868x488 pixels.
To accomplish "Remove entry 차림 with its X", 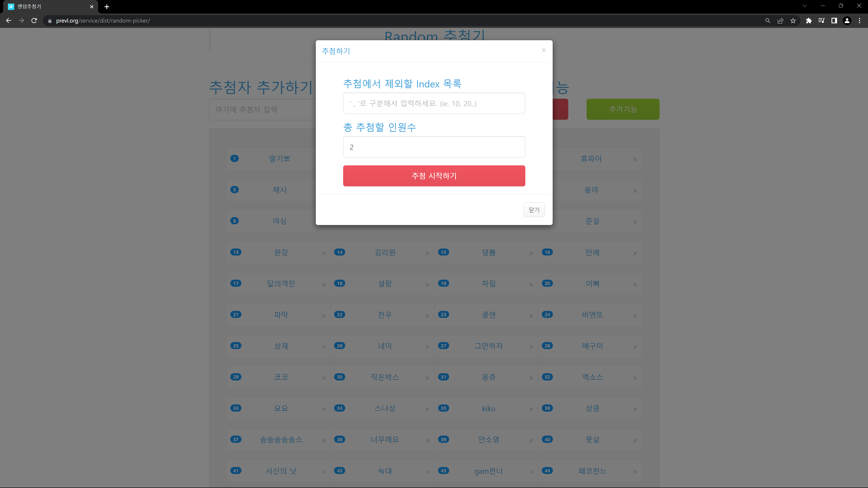I will [x=531, y=285].
